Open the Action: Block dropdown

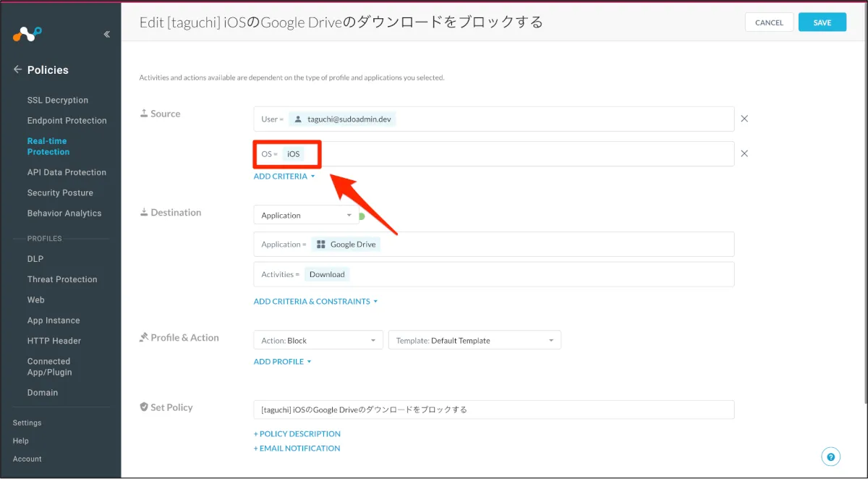coord(318,340)
